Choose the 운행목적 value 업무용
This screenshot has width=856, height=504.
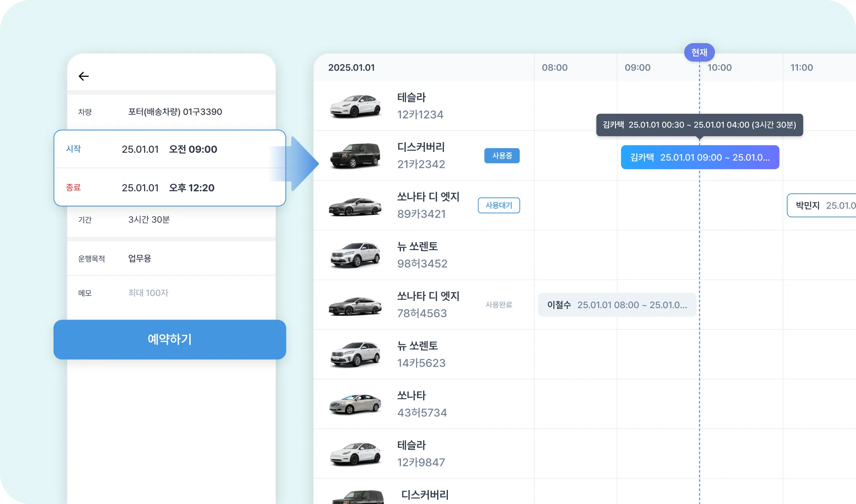point(139,258)
